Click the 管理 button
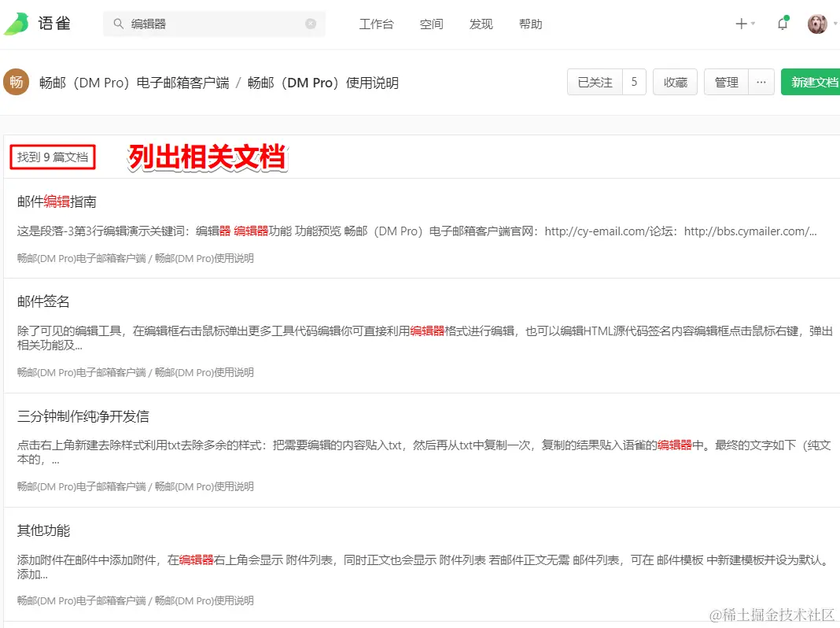The image size is (840, 628). 726,82
